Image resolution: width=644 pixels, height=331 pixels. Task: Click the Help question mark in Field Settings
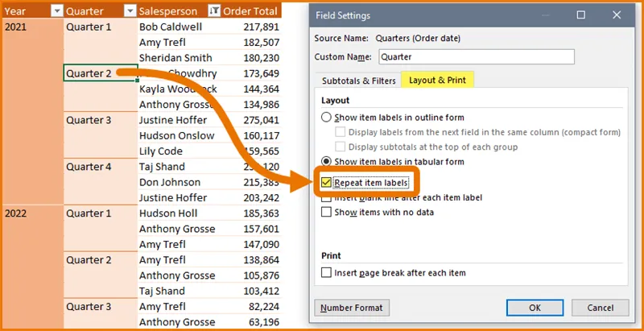click(547, 15)
